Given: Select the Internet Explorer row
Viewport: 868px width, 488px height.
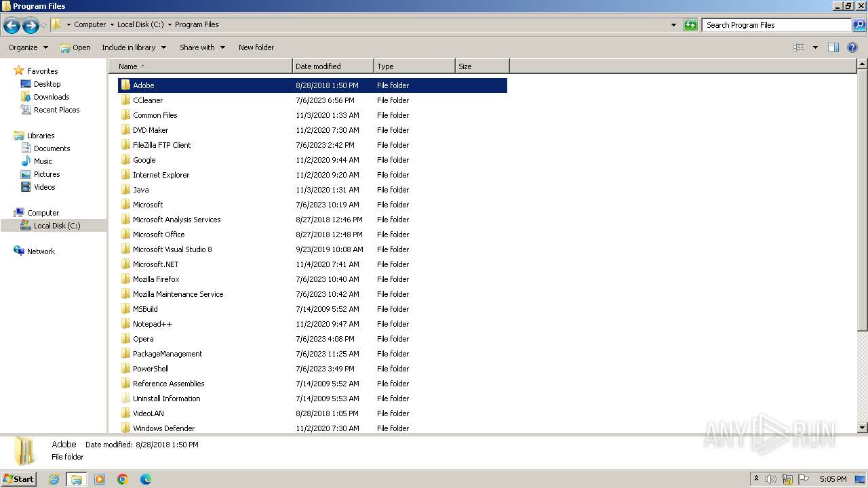Looking at the screenshot, I should coord(313,175).
